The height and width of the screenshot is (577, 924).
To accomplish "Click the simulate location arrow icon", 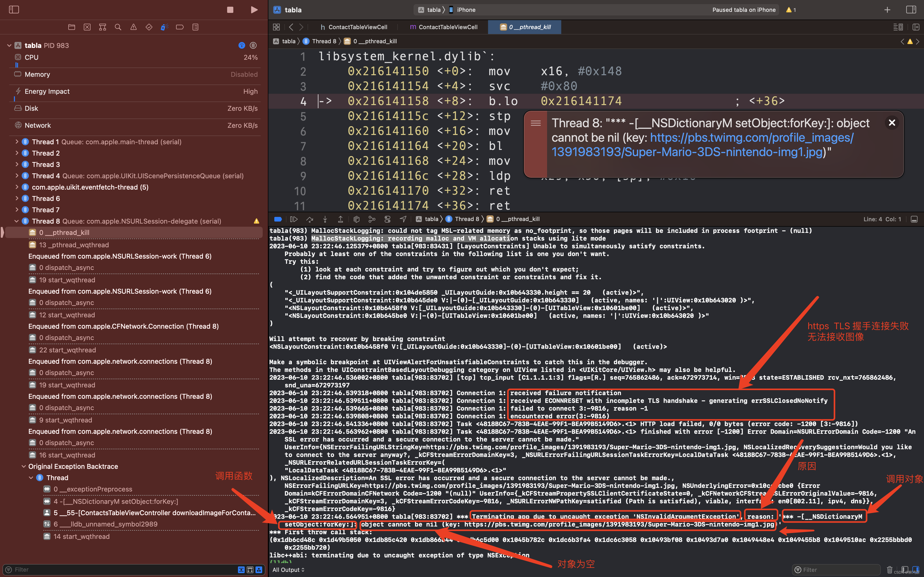I will pos(403,219).
